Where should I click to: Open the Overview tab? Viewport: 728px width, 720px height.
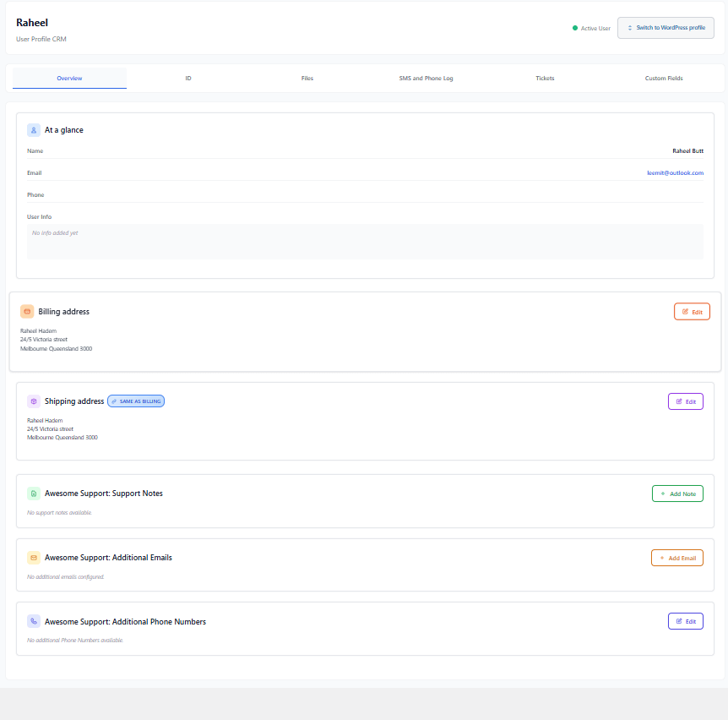tap(69, 79)
